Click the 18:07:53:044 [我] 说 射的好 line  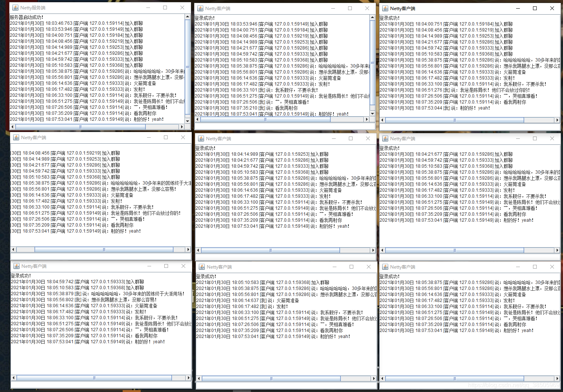(x=435, y=108)
